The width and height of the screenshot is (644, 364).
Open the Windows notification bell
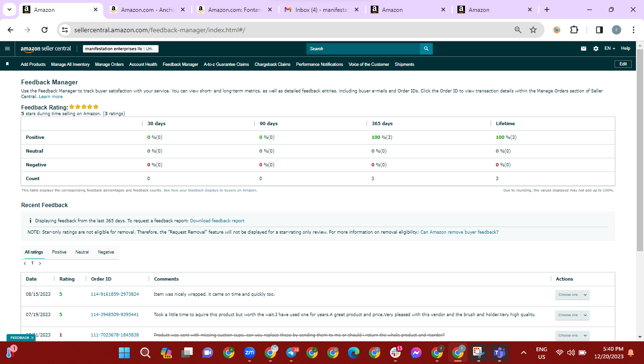(630, 353)
